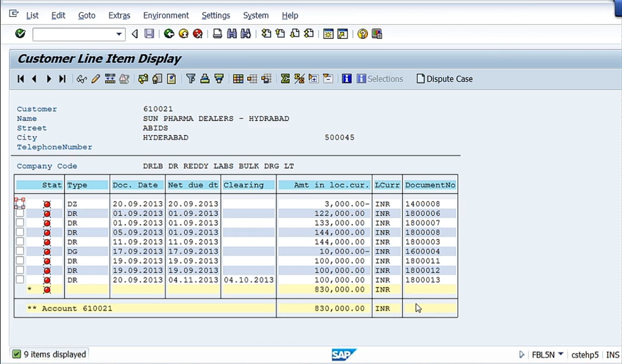
Task: Click the Find binoculars icon
Action: click(x=232, y=34)
